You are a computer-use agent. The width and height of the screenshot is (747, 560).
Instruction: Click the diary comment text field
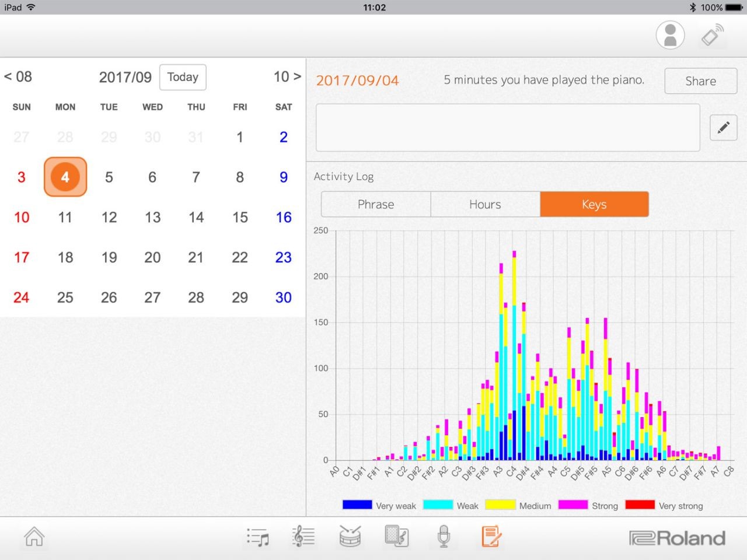(508, 128)
